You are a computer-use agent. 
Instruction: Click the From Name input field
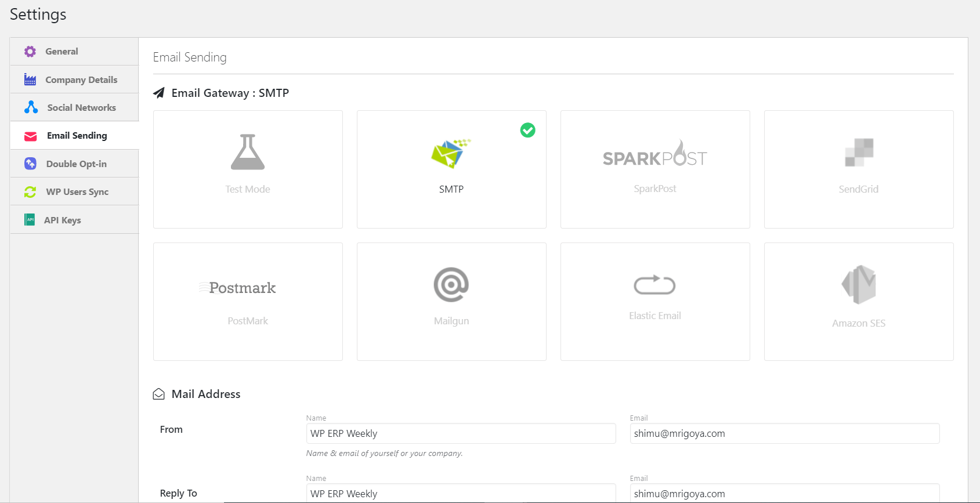tap(461, 433)
